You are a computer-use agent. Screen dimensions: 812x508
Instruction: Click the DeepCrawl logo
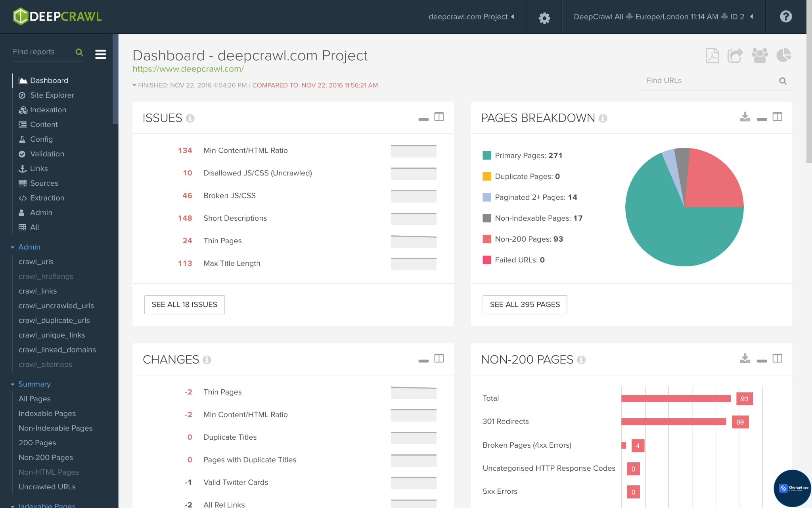pos(57,16)
